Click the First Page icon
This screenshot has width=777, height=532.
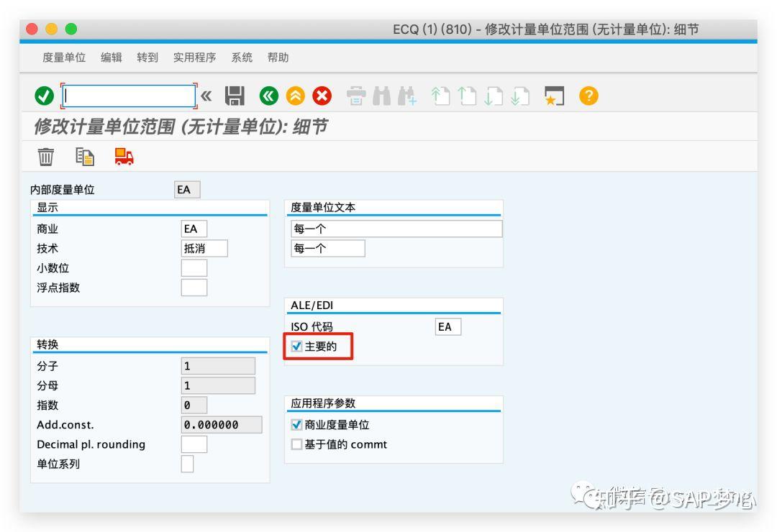tap(440, 96)
